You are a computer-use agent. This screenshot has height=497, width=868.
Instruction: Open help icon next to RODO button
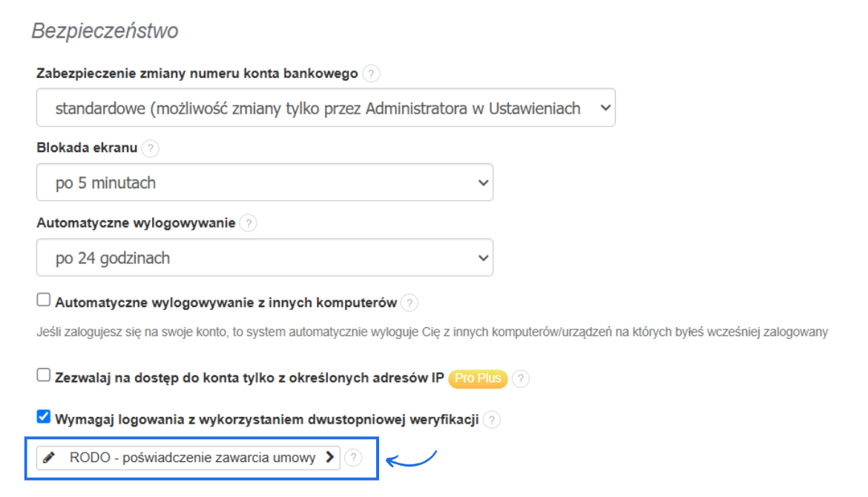pos(355,458)
